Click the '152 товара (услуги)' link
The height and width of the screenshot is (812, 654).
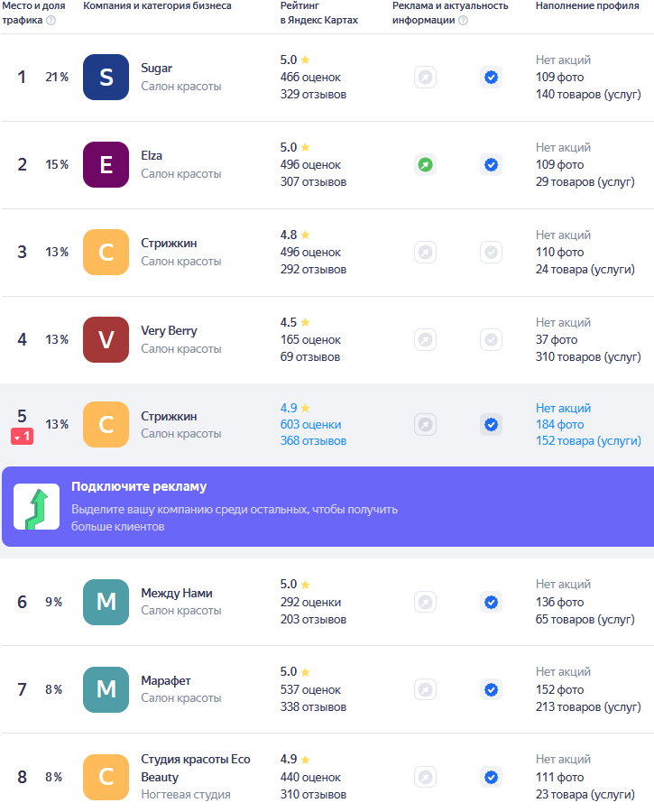(588, 441)
